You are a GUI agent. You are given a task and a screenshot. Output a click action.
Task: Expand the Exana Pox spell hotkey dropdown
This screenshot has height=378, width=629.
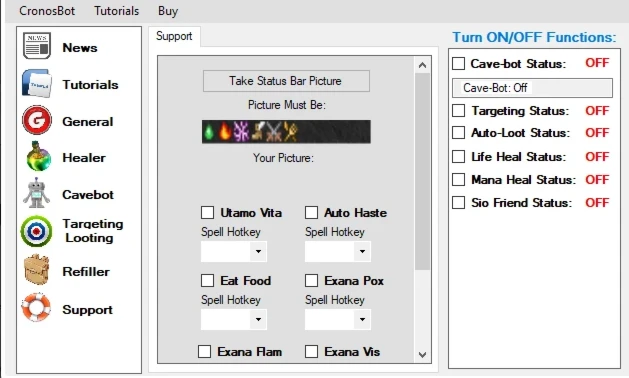338,319
